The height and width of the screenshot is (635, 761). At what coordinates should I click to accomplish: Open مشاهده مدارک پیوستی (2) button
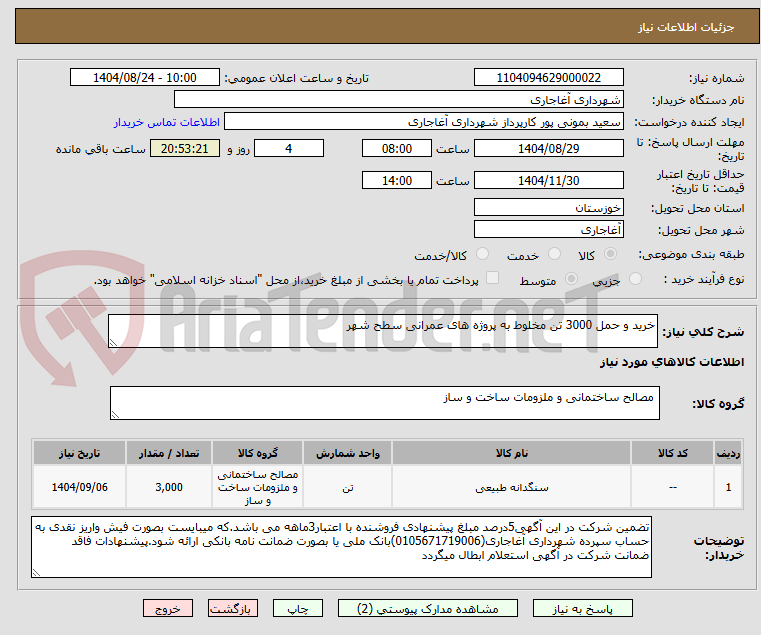coord(428,608)
